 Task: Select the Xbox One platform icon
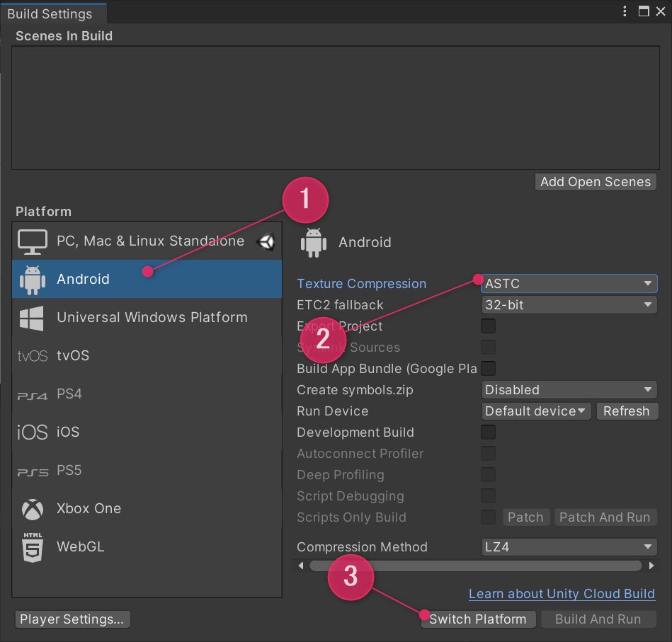[31, 508]
